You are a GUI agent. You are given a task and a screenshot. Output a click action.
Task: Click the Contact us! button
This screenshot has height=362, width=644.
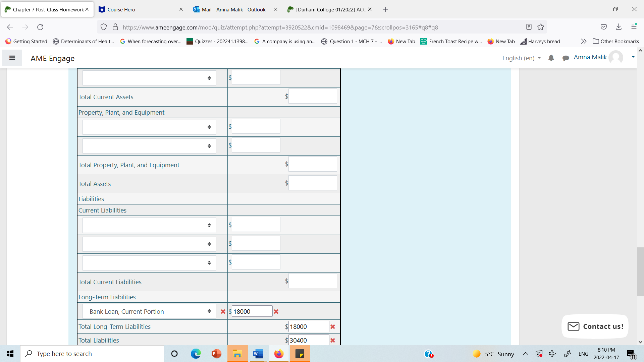pyautogui.click(x=595, y=326)
